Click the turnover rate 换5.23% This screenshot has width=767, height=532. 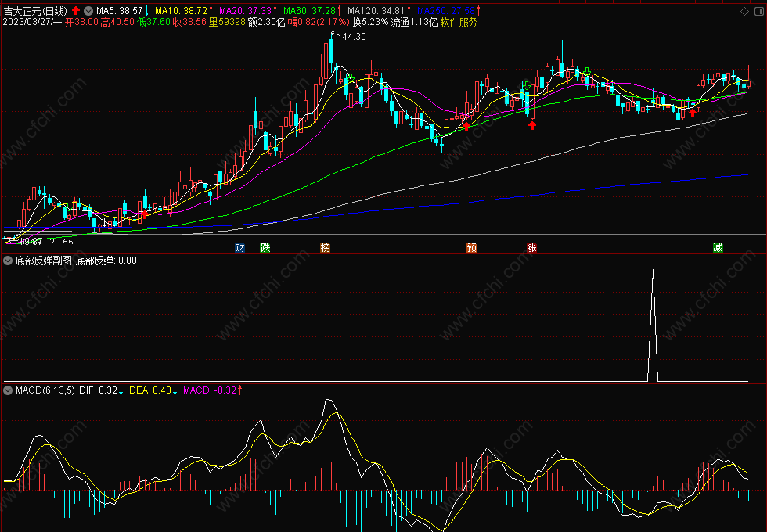pyautogui.click(x=370, y=22)
